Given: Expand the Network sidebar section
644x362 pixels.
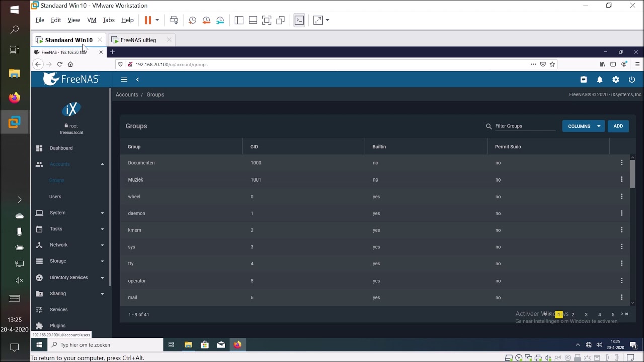Looking at the screenshot, I should pos(102,245).
